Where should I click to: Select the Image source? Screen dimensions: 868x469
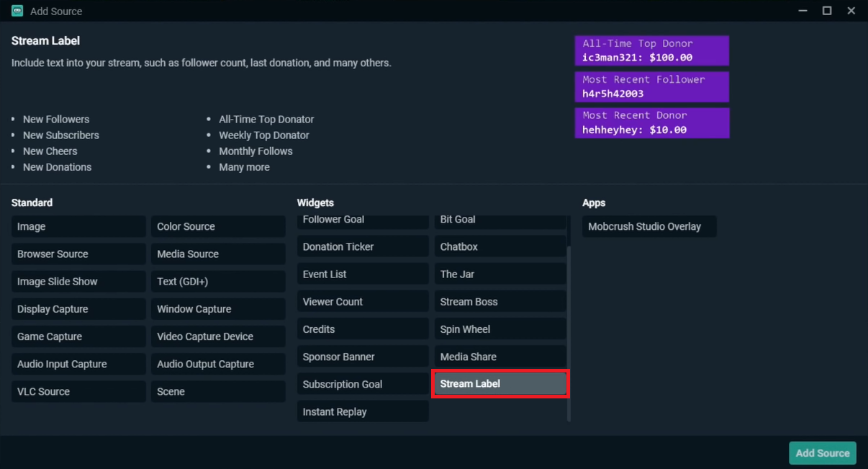pos(78,226)
